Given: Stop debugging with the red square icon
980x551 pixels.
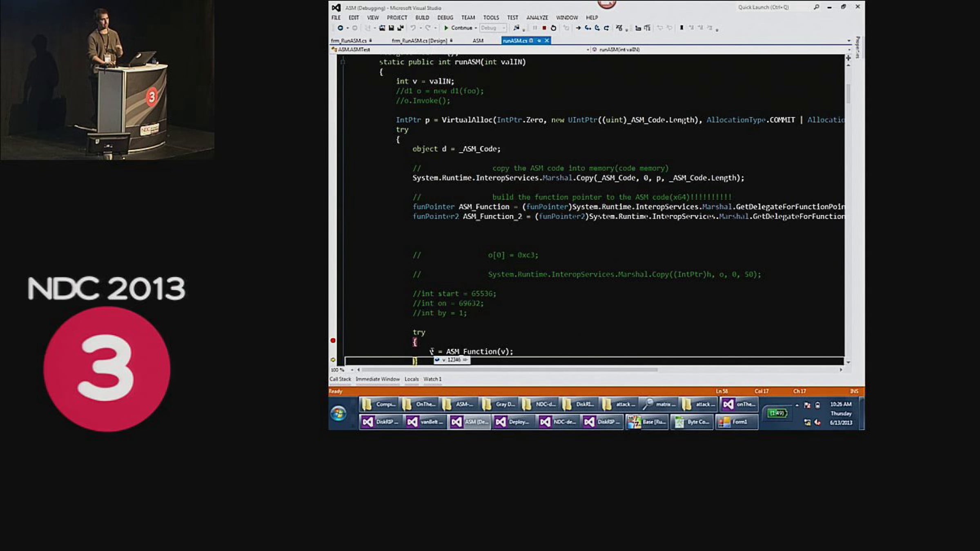Looking at the screenshot, I should click(x=544, y=28).
